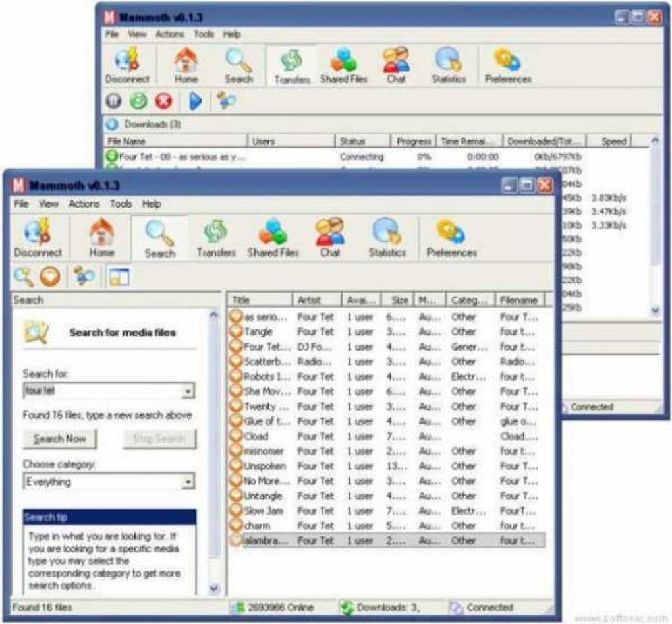
Task: Open Home in front window toolbar
Action: click(101, 238)
